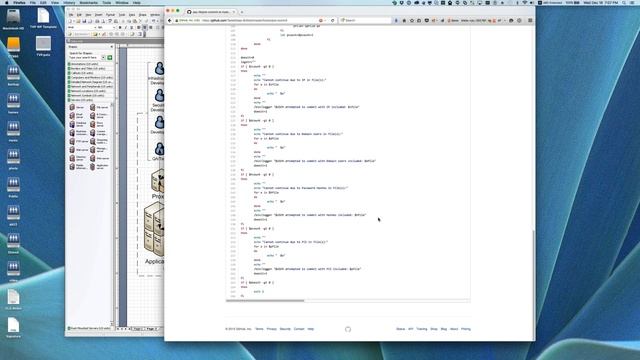The width and height of the screenshot is (640, 360).
Task: Click the Server shape in the Visio stencil
Action: coord(76,107)
